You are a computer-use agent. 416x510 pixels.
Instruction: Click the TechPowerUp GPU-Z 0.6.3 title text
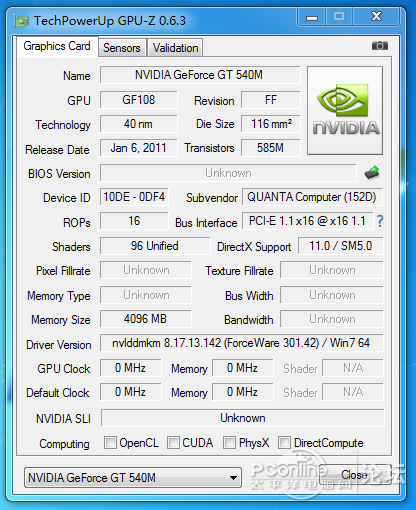tap(110, 21)
